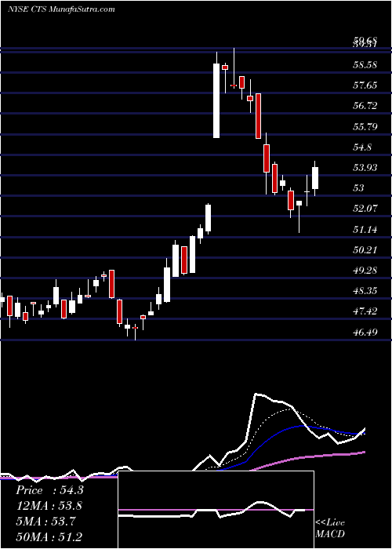Click the 58.58 price axis label
The image size is (392, 549).
[x=365, y=65]
